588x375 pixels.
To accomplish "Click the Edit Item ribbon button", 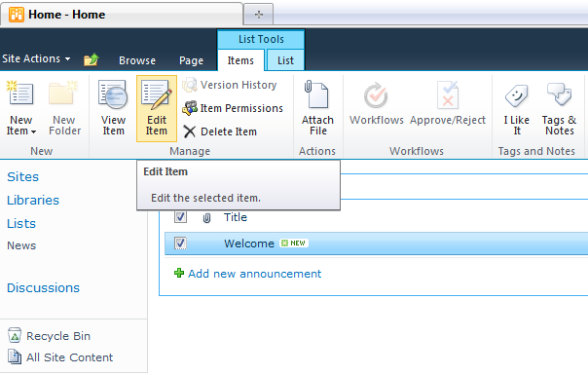I will coord(157,108).
